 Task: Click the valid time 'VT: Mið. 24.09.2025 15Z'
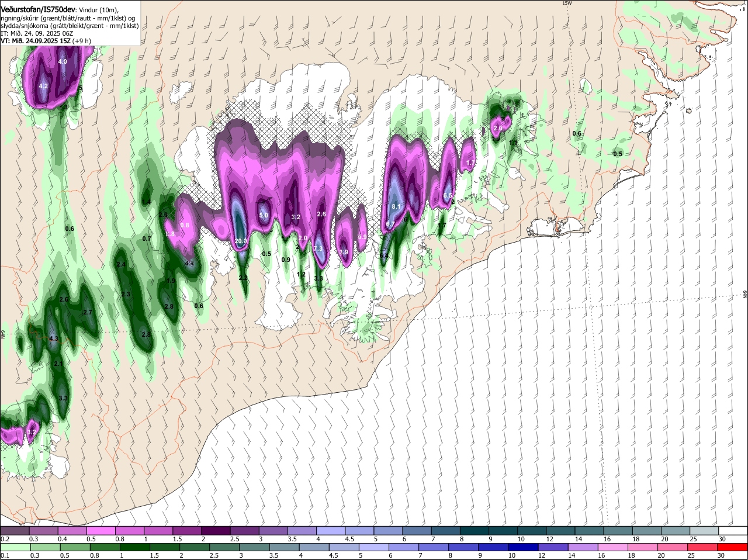36,41
